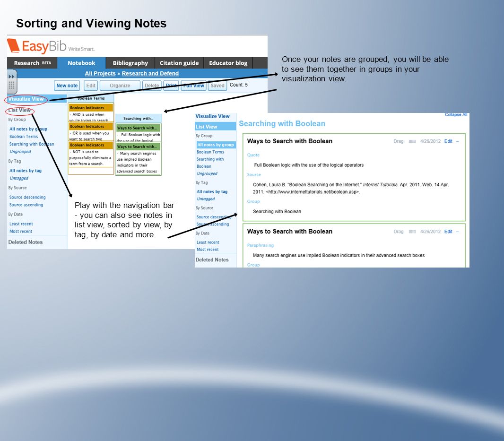Screen dimensions: 504x441
Task: Open Boolean Terms group in left screenshot sidebar
Action: (24, 137)
